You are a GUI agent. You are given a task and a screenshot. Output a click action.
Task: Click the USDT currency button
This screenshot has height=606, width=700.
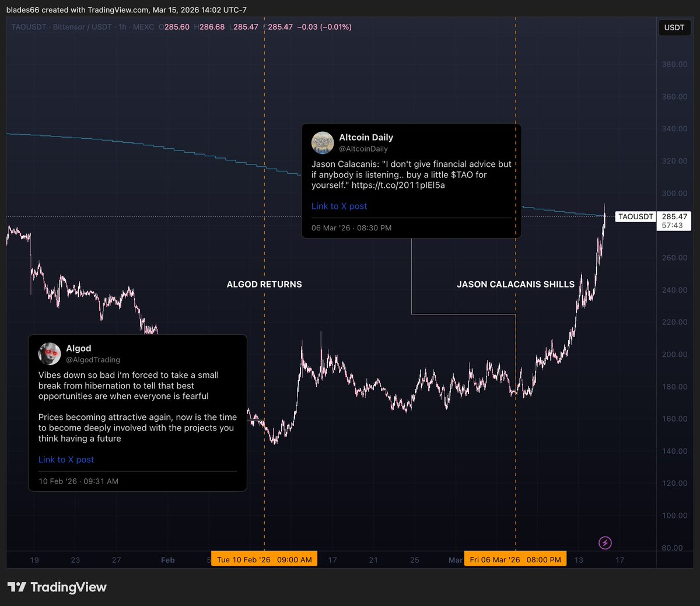point(674,27)
